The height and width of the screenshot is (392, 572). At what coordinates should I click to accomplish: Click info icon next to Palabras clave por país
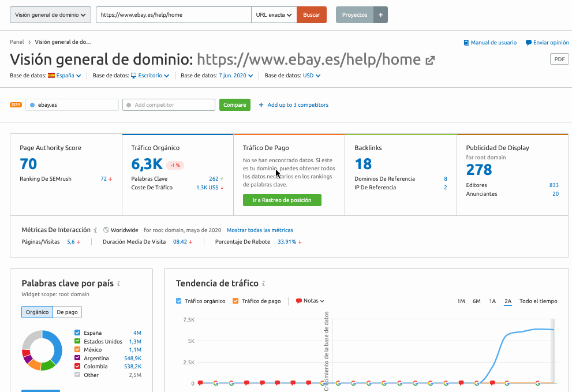point(118,283)
